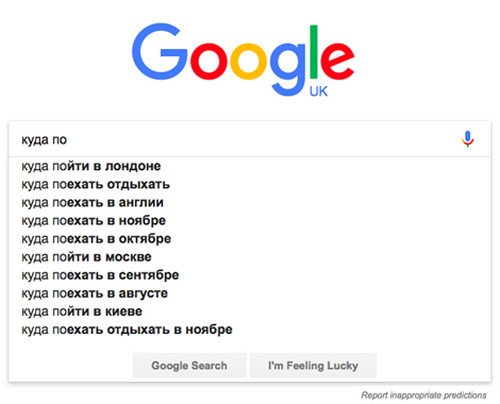The height and width of the screenshot is (404, 500).
Task: Pick suggestion куда поехать в англии
Action: coord(92,202)
